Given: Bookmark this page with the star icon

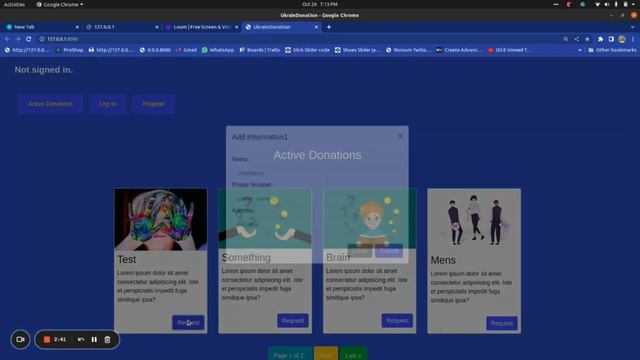Looking at the screenshot, I should click(x=587, y=39).
